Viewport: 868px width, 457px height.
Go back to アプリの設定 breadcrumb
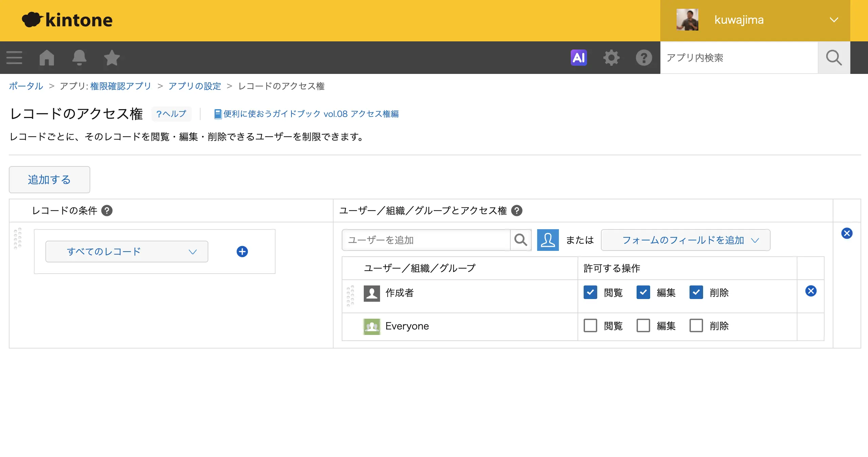pos(195,86)
